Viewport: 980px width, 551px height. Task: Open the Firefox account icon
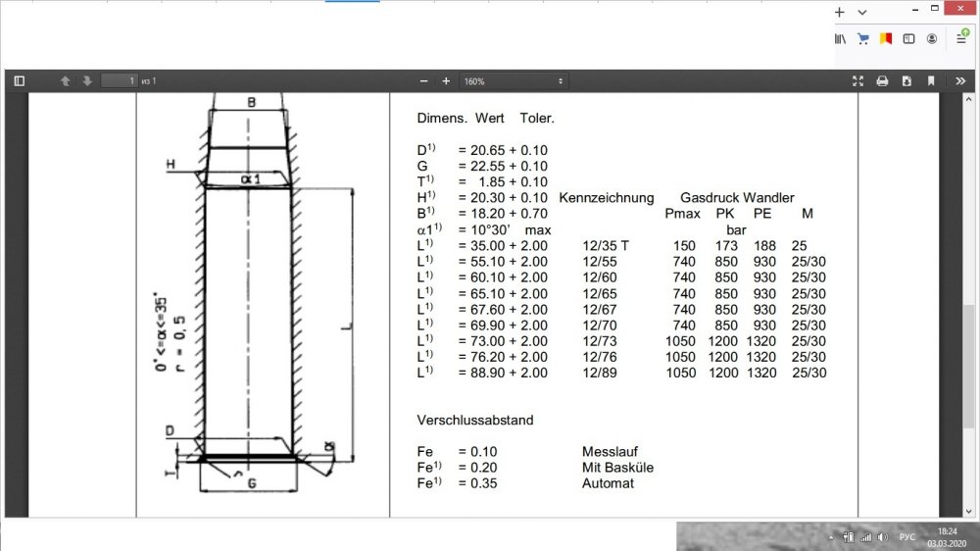(932, 39)
